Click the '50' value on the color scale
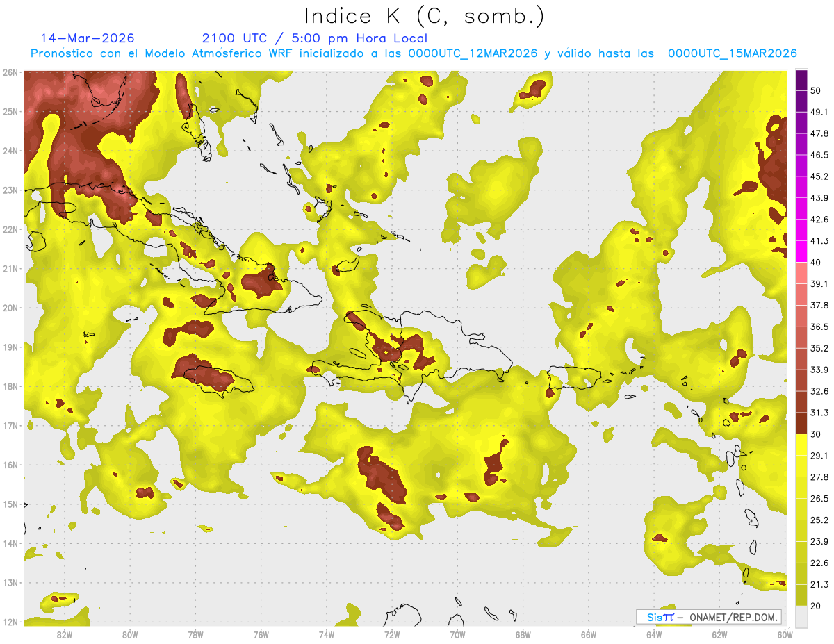 point(817,91)
